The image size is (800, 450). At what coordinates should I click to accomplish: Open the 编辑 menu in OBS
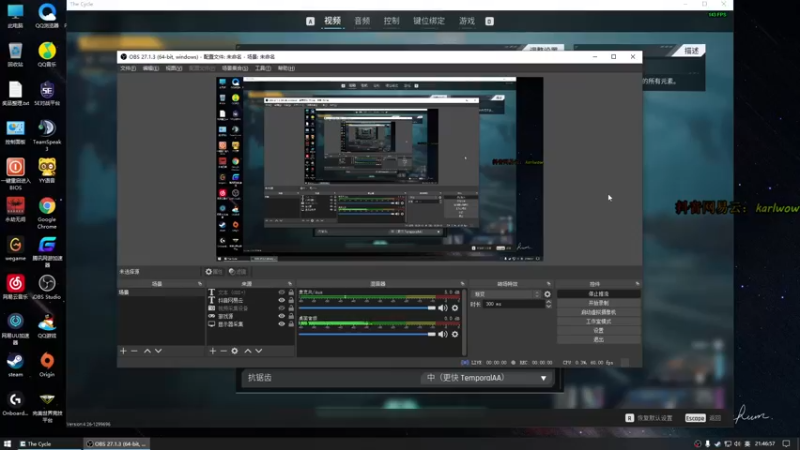coord(151,68)
